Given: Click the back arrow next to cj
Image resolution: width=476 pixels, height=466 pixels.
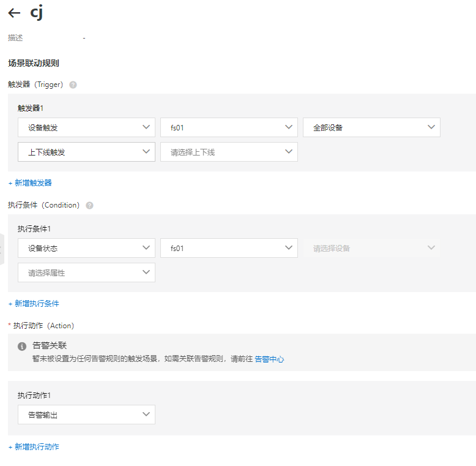Looking at the screenshot, I should (14, 13).
